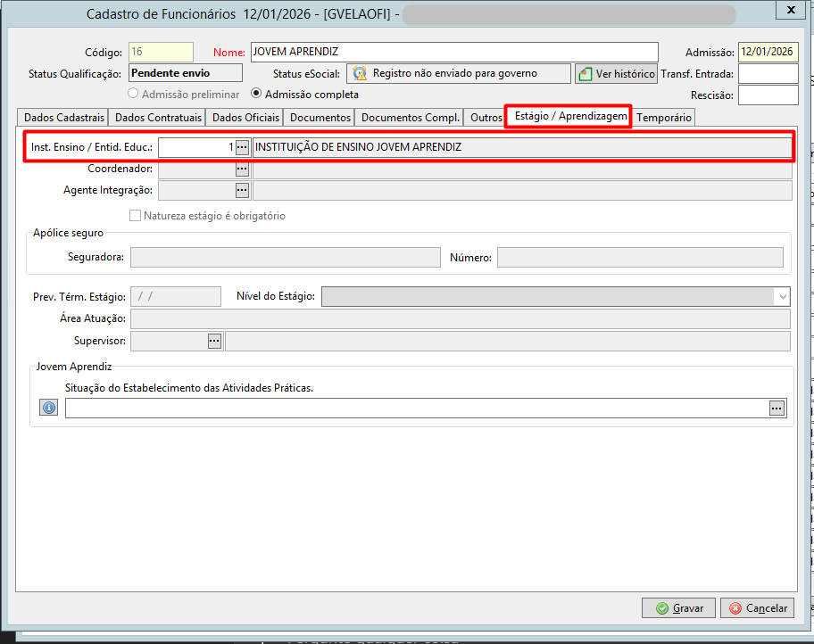Viewport: 814px width, 644px height.
Task: Click the Seguradora input field
Action: point(285,258)
